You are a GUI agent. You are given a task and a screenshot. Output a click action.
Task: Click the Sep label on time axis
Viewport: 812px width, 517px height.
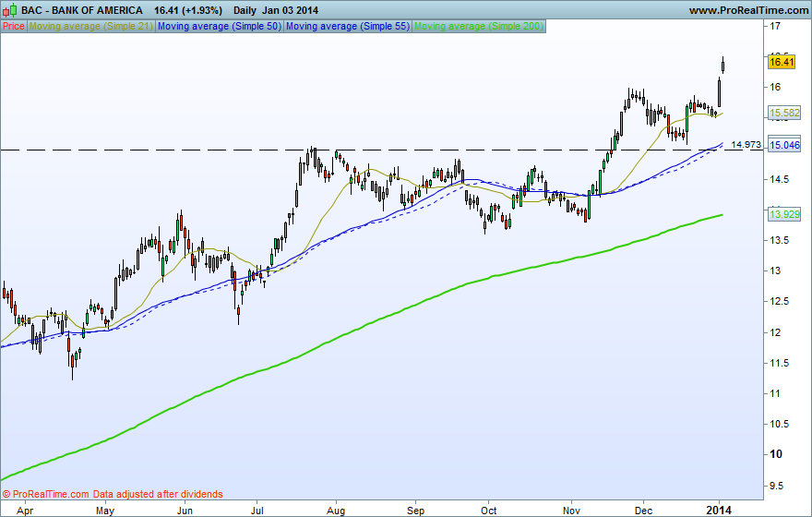(x=415, y=511)
